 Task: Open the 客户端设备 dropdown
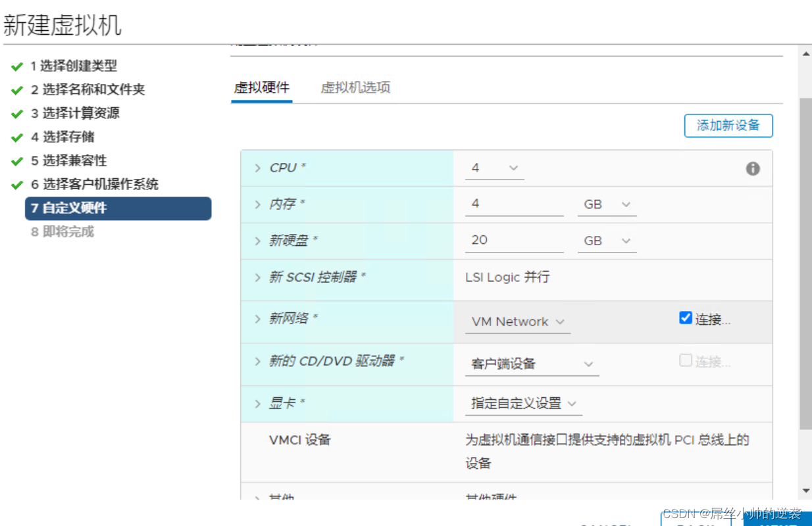[532, 364]
